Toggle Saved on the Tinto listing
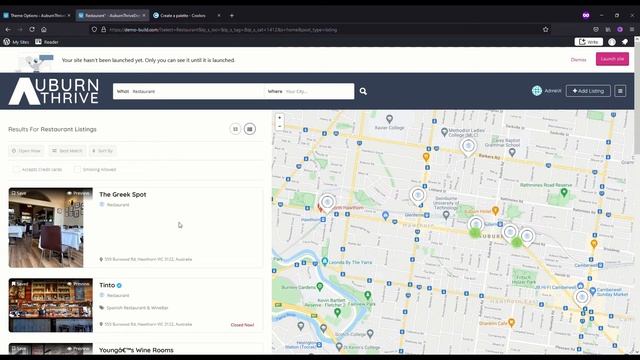The height and width of the screenshot is (360, 640). tap(20, 284)
